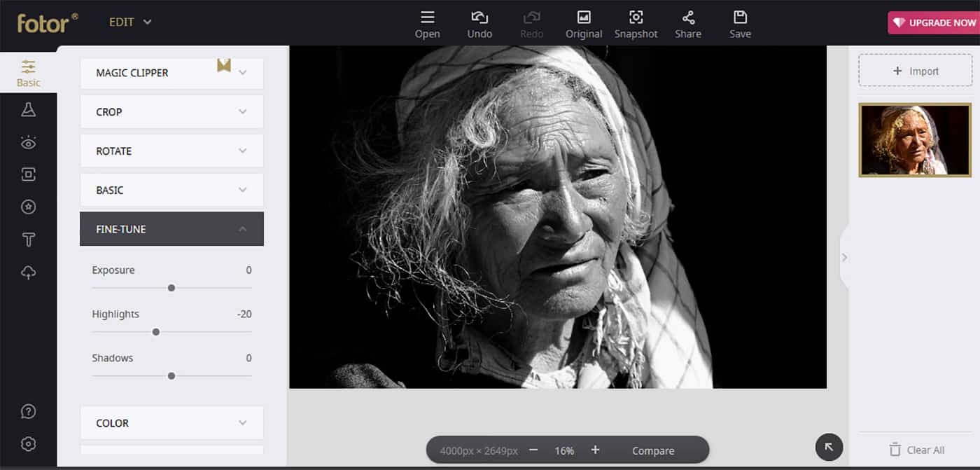Click the Redo icon
This screenshot has width=980, height=470.
click(x=532, y=25)
